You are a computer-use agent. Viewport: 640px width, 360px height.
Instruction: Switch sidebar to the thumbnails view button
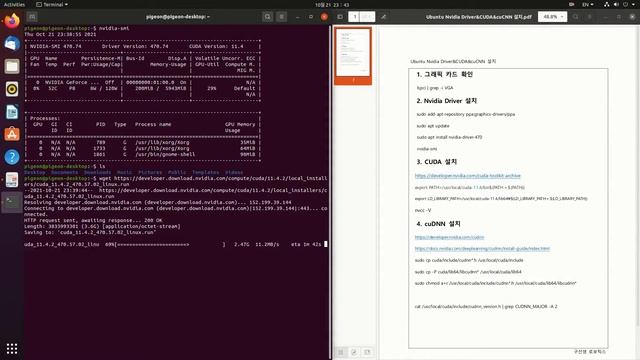pyautogui.click(x=340, y=352)
